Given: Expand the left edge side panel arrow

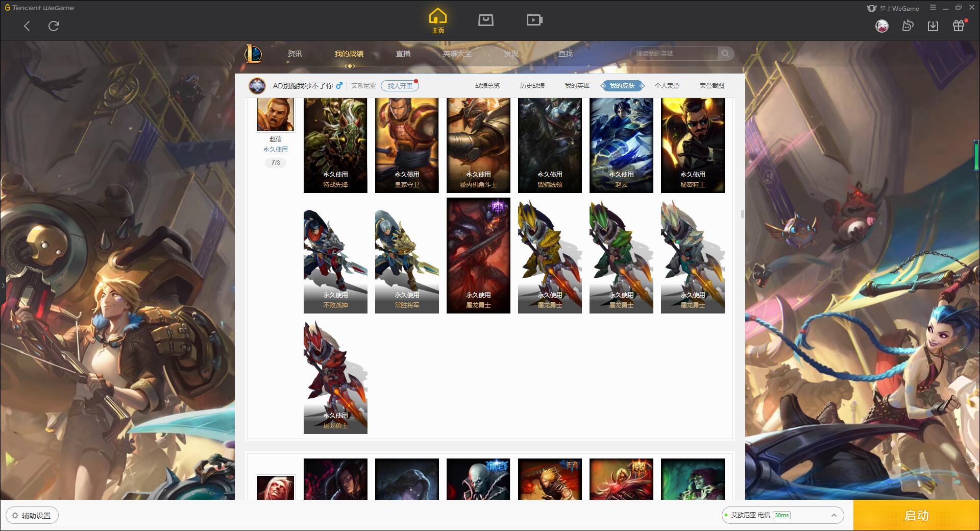Looking at the screenshot, I should pyautogui.click(x=3, y=285).
